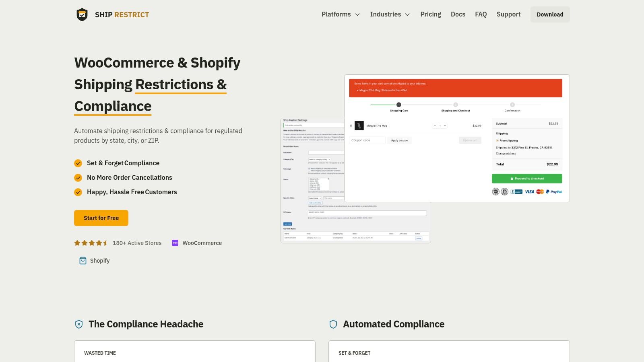
Task: Click the WooCommerce label
Action: pos(202,243)
